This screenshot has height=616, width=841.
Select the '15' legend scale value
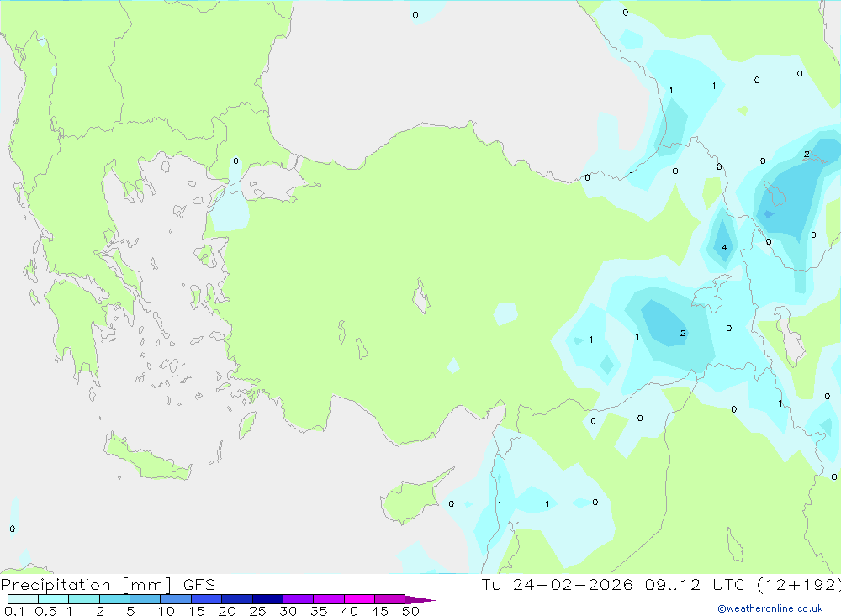click(197, 611)
